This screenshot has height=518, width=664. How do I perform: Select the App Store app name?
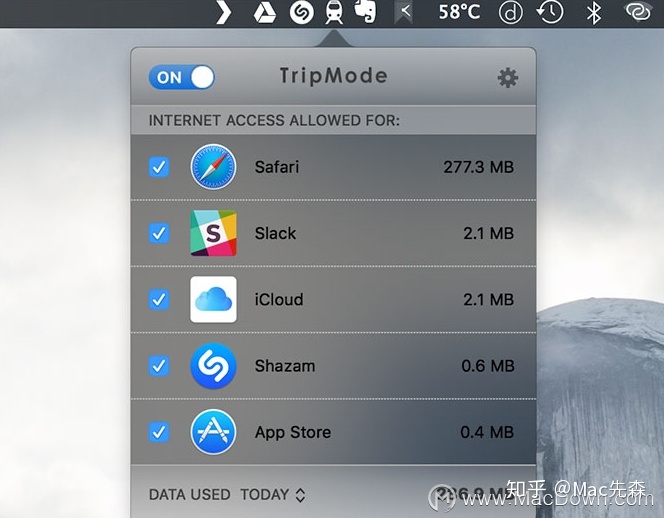pyautogui.click(x=293, y=432)
